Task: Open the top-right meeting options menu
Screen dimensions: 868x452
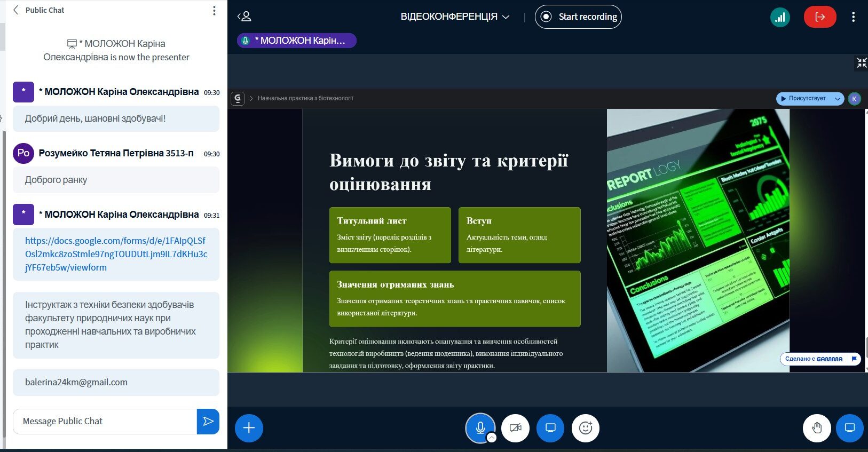Action: tap(853, 17)
